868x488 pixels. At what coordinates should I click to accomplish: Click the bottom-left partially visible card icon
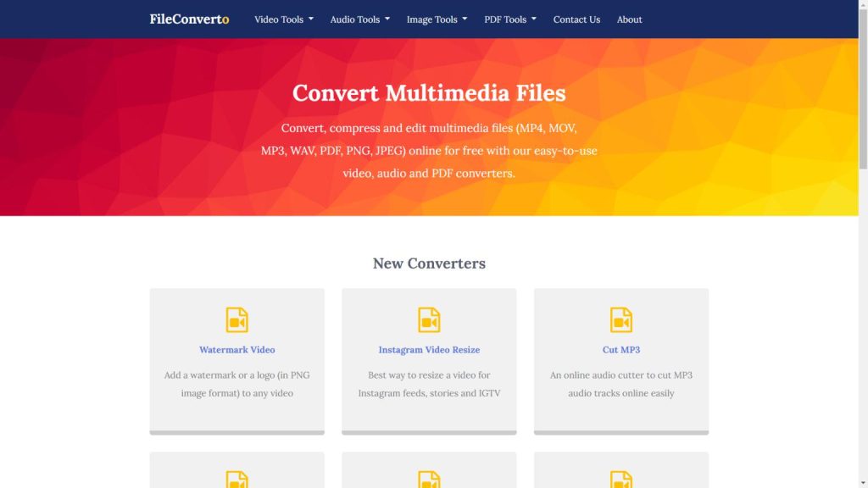tap(237, 480)
